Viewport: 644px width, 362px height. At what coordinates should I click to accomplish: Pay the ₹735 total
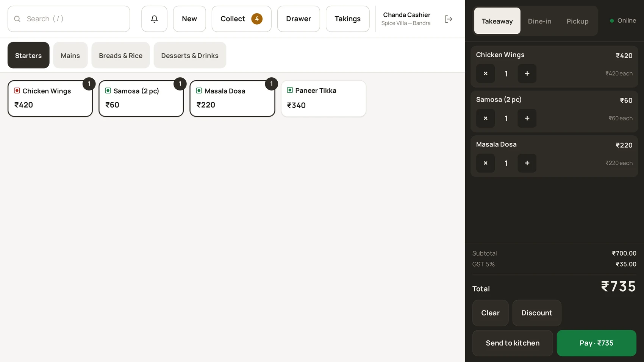596,343
